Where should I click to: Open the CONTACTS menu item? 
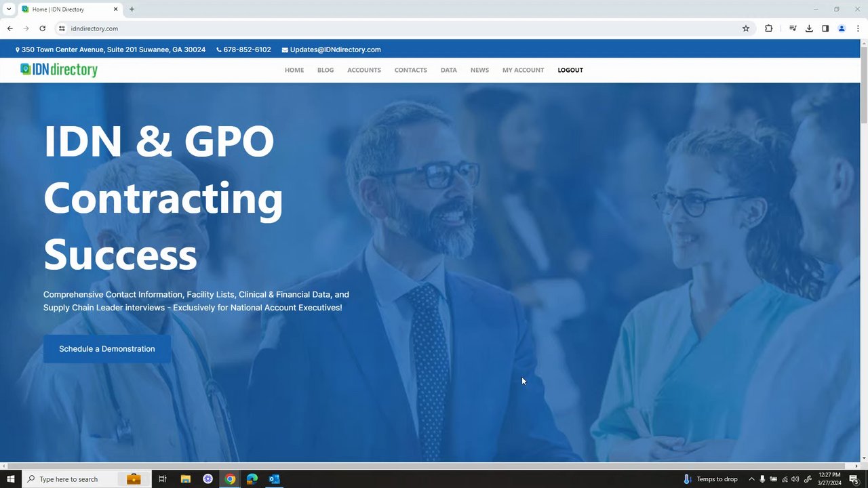pos(411,70)
